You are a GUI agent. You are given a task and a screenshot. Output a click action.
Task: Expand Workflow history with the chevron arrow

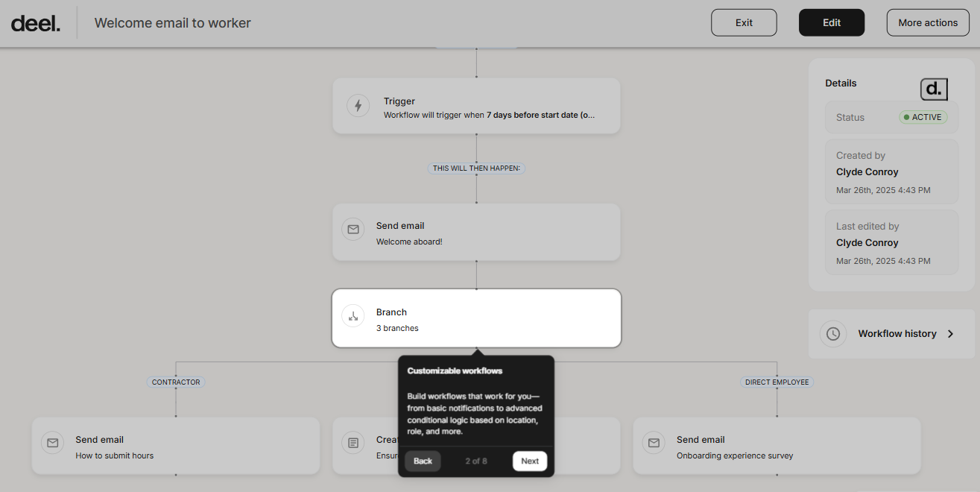point(950,334)
